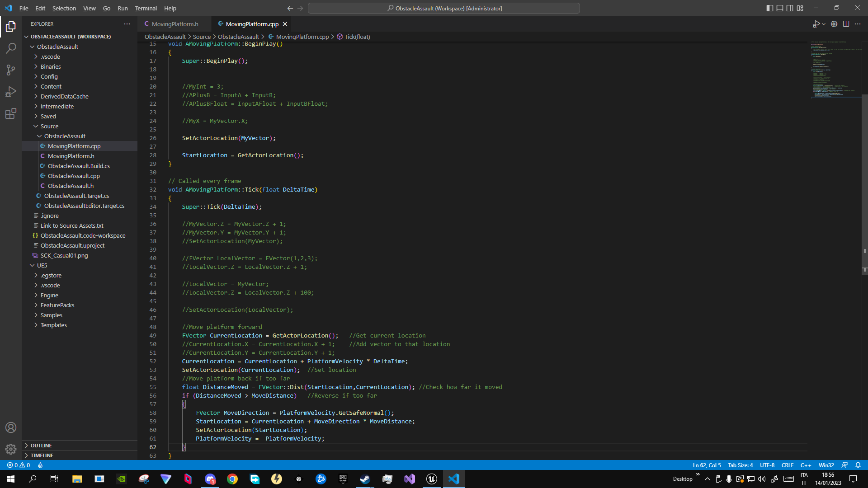868x488 pixels.
Task: Click notifications bell in status bar
Action: click(x=858, y=465)
